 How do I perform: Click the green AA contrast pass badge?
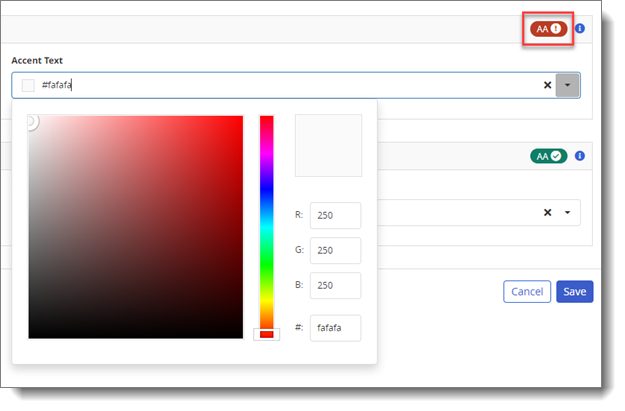(x=548, y=156)
